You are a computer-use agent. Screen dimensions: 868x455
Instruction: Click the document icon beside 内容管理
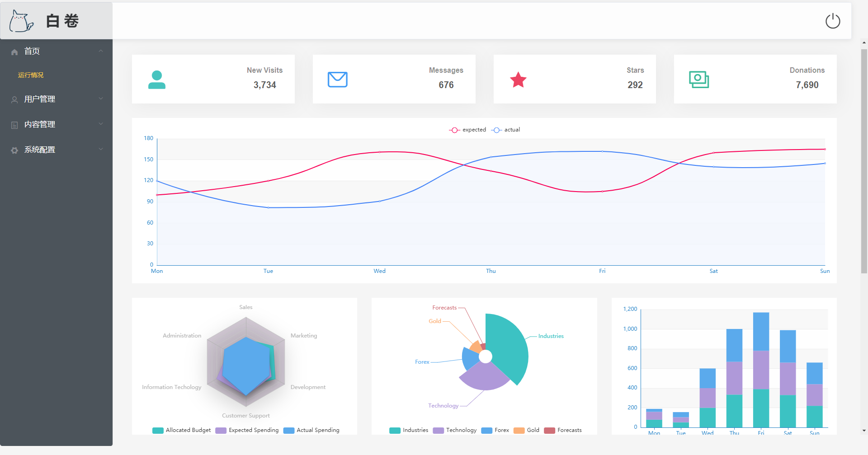pos(14,125)
